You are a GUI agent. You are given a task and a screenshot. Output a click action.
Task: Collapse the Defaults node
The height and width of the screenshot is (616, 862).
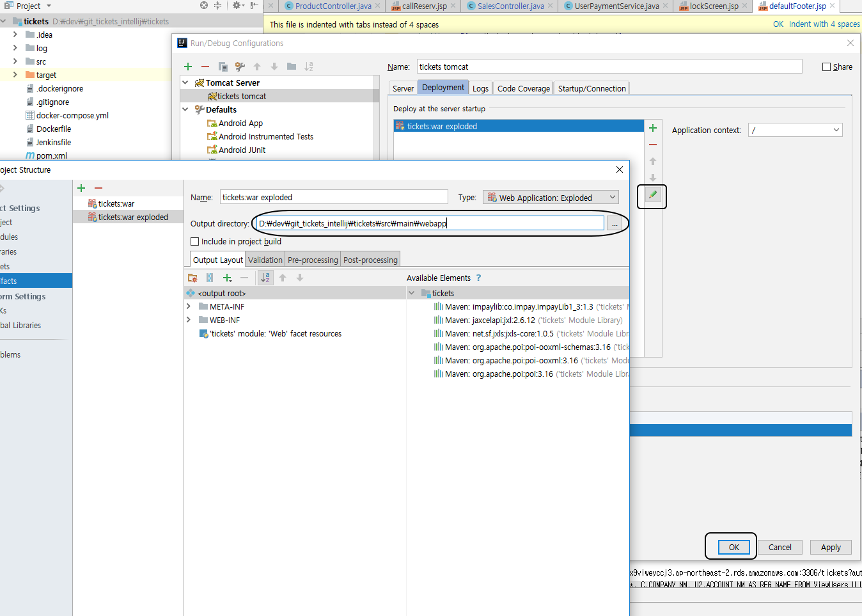click(185, 109)
